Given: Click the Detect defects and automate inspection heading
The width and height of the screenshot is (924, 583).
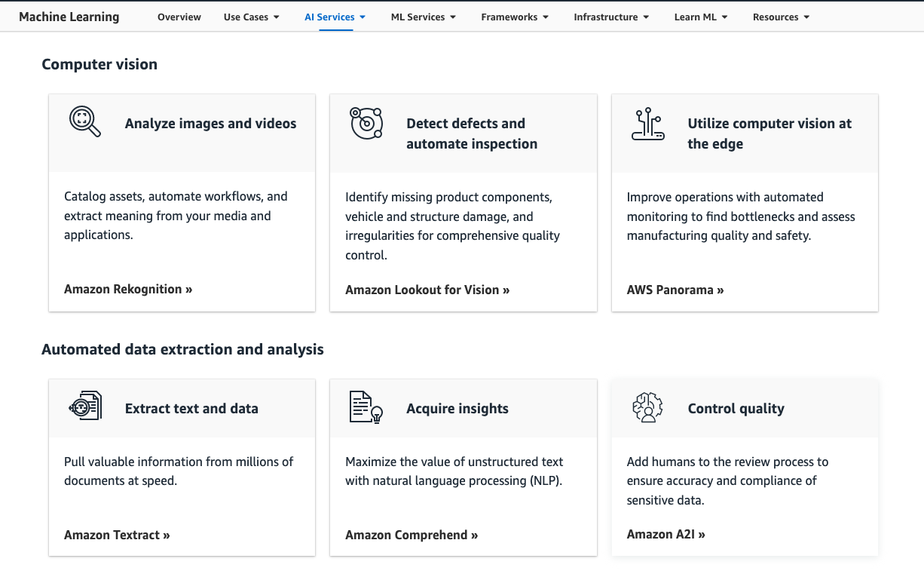Looking at the screenshot, I should [472, 133].
